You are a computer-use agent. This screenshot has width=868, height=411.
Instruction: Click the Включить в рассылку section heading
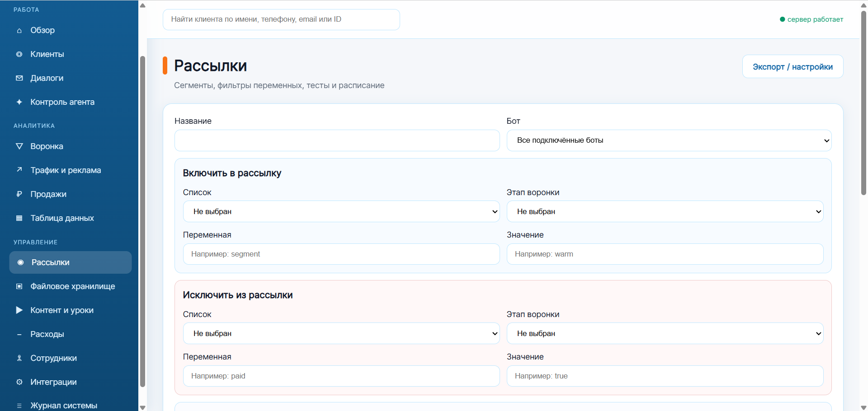tap(232, 173)
